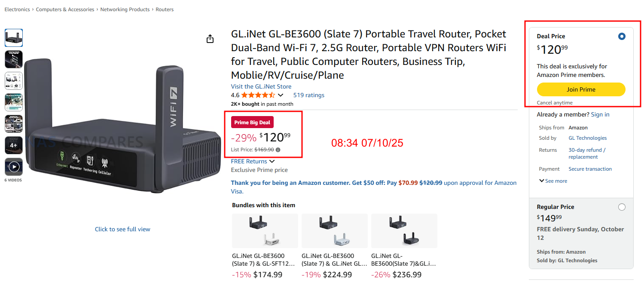Visit the GL.iNet Store link
Image resolution: width=644 pixels, height=282 pixels.
pos(261,86)
